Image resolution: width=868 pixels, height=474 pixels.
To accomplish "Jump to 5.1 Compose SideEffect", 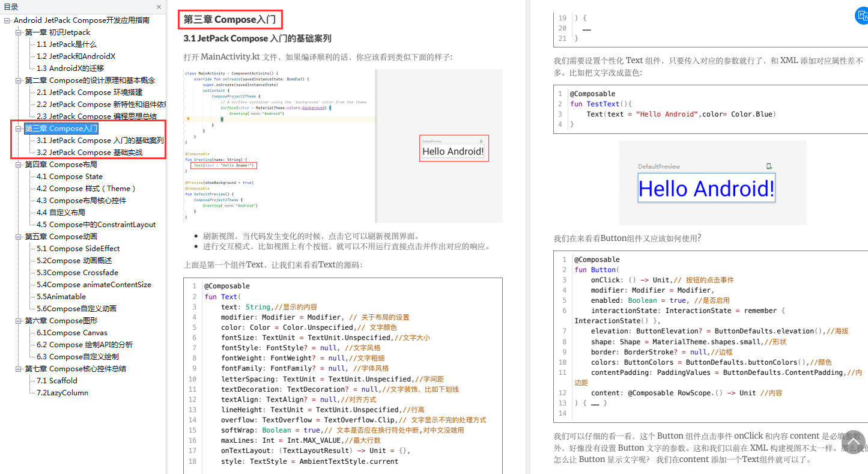I will tap(78, 249).
